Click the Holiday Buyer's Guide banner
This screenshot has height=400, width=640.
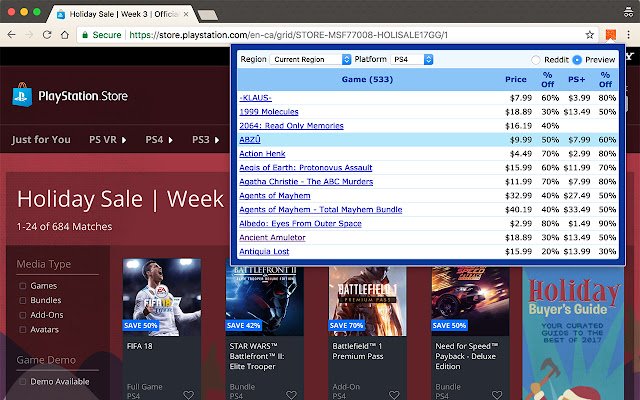tap(573, 333)
